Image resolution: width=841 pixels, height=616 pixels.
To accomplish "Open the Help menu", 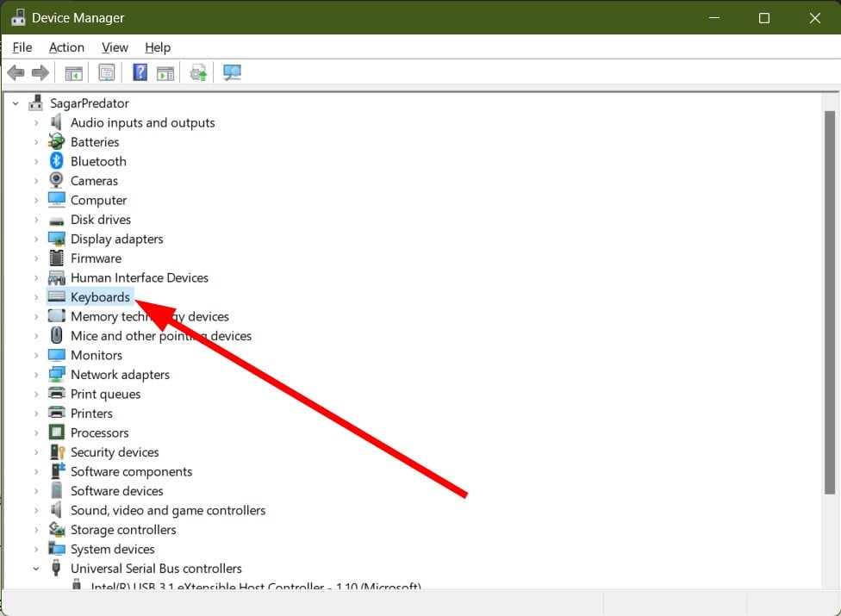I will click(x=158, y=47).
